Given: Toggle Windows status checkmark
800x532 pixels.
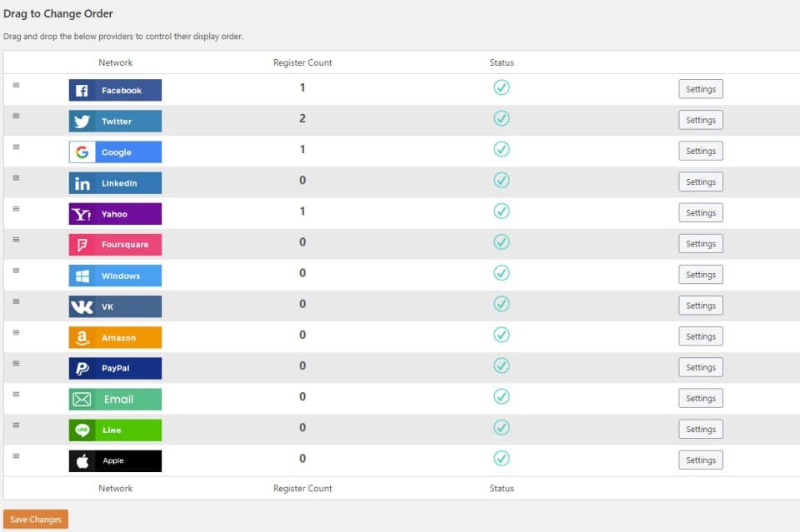Looking at the screenshot, I should (x=502, y=273).
